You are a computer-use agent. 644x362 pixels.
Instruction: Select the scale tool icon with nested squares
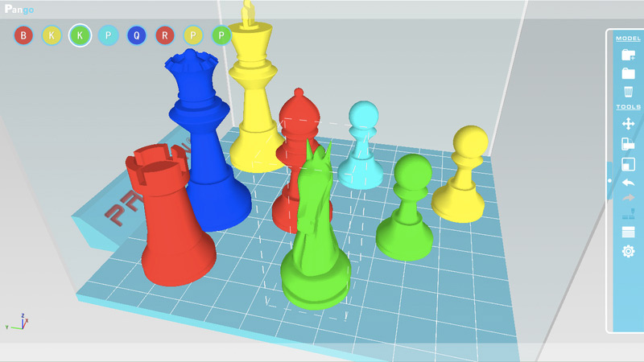pyautogui.click(x=628, y=164)
